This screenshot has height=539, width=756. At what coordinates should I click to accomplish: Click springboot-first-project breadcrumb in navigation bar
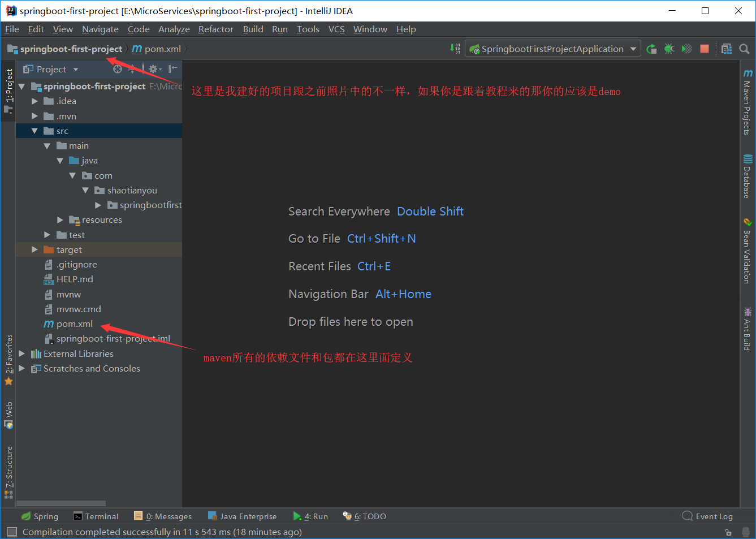point(64,49)
